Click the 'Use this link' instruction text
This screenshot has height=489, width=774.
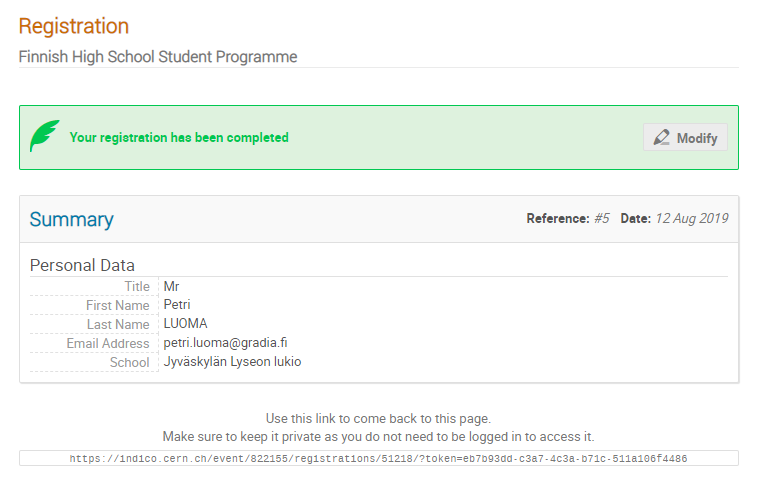[378, 418]
